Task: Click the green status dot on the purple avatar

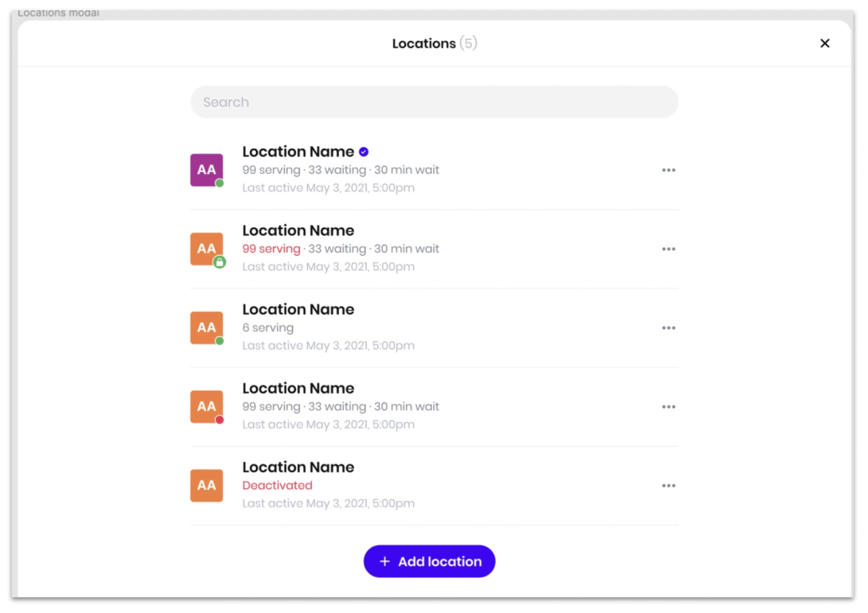Action: click(219, 183)
